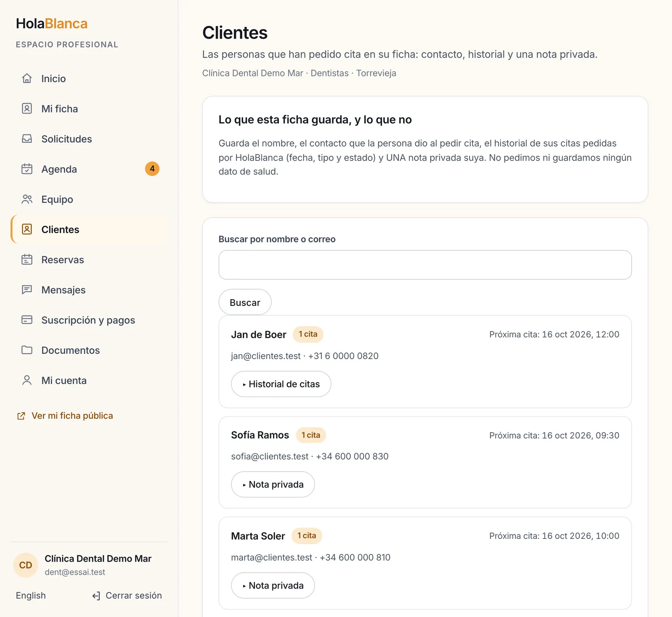Click the Equipo people icon
The width and height of the screenshot is (672, 617).
click(x=27, y=200)
